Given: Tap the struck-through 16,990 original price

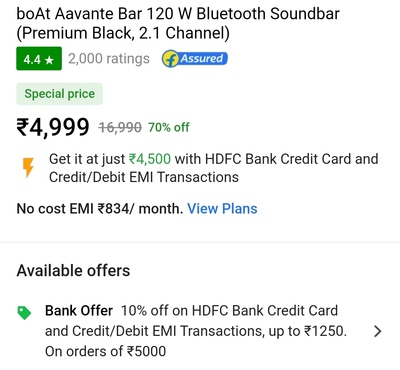Looking at the screenshot, I should [120, 127].
